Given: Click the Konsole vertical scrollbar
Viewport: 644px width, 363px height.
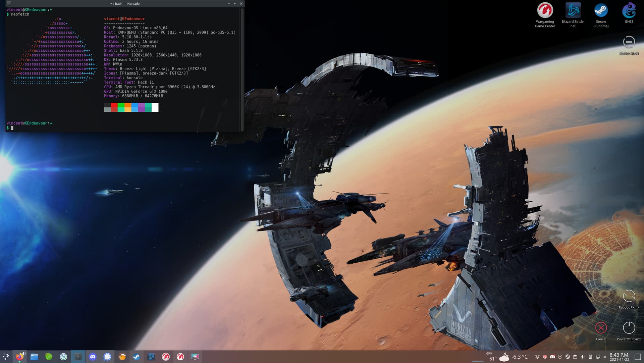Looking at the screenshot, I should tap(242, 69).
